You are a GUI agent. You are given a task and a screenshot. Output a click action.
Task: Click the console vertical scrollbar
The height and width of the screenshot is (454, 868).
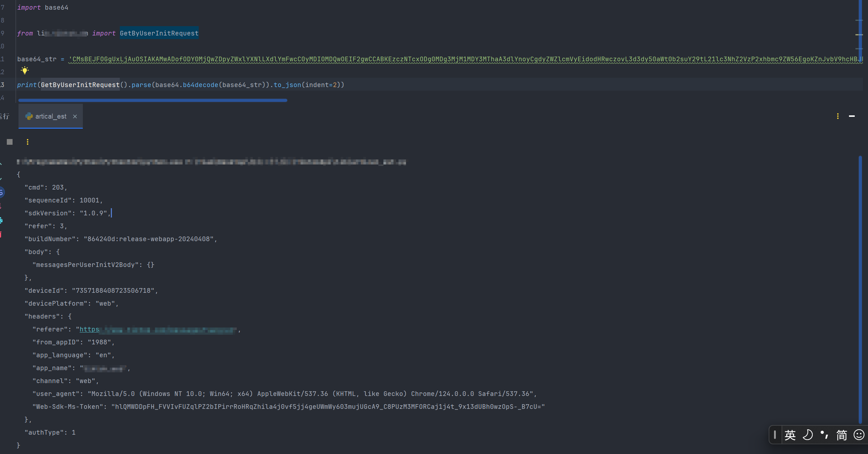(x=860, y=290)
